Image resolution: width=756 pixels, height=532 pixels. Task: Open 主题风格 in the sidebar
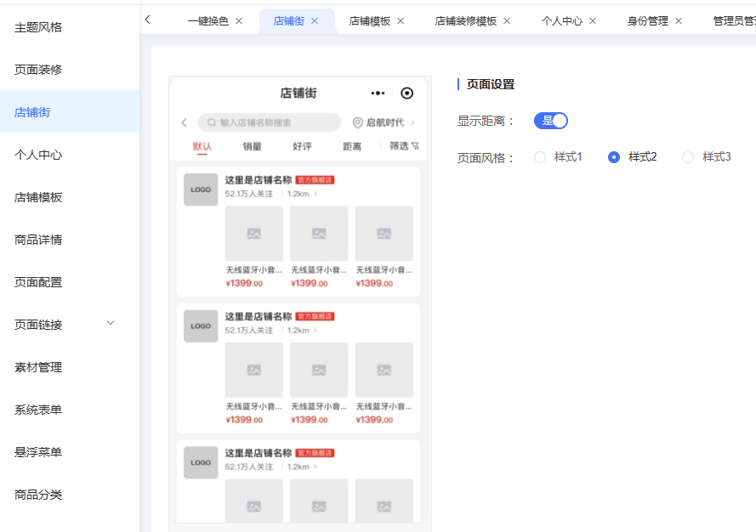click(x=70, y=27)
